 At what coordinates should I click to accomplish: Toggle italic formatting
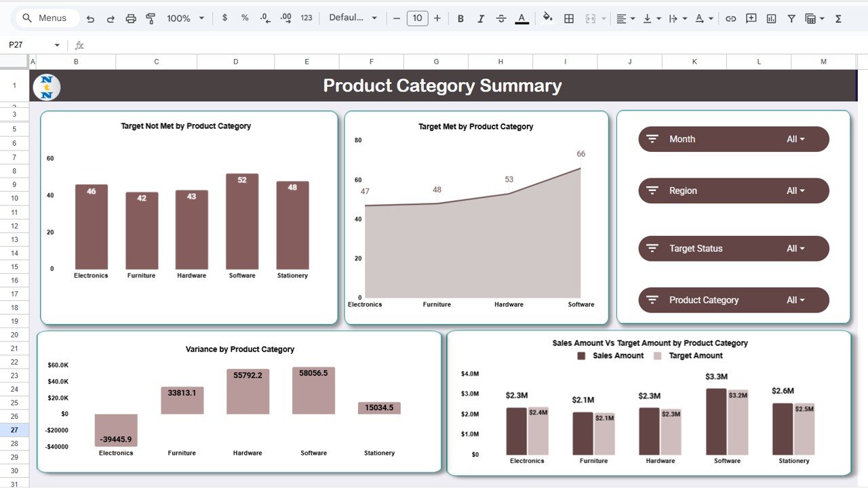(x=481, y=18)
